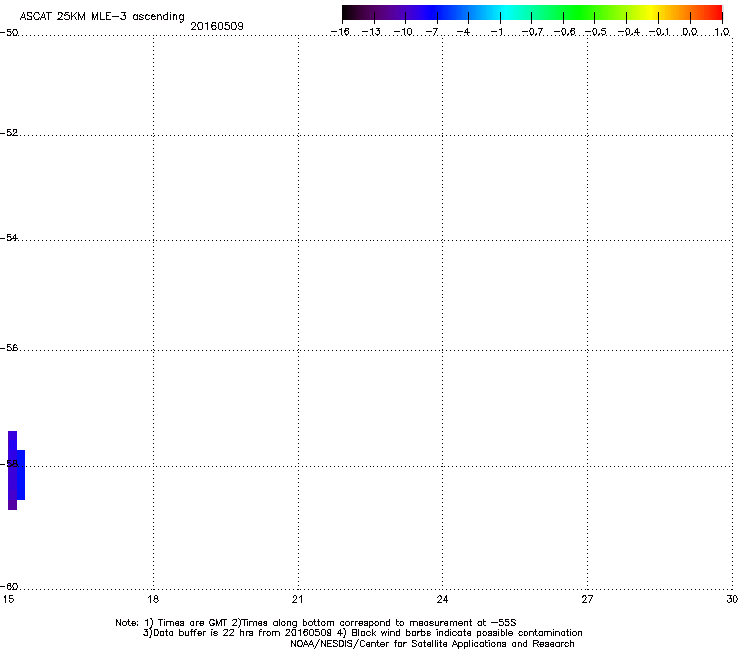The height and width of the screenshot is (650, 740).
Task: Click the -10 label on color bar
Action: 403,32
